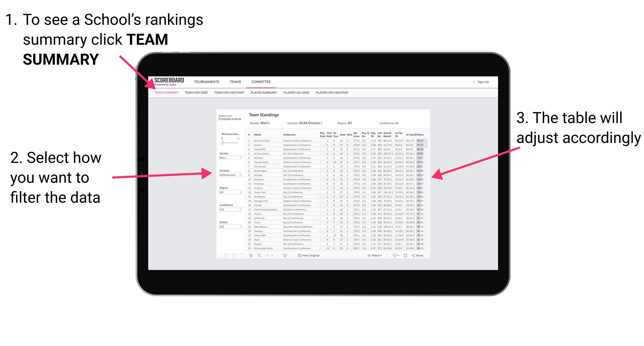Drag the Minimum Rounds range slider
Image resolution: width=644 pixels, height=346 pixels.
click(222, 143)
